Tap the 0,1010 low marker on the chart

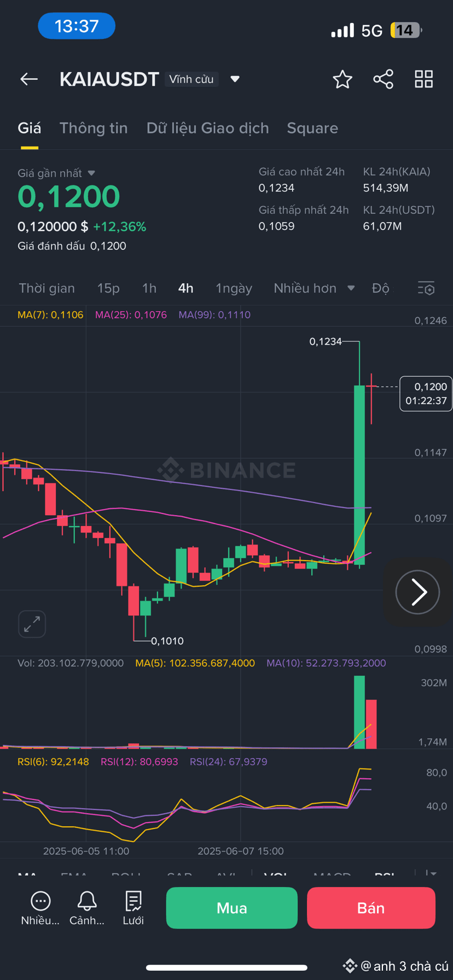tap(167, 641)
